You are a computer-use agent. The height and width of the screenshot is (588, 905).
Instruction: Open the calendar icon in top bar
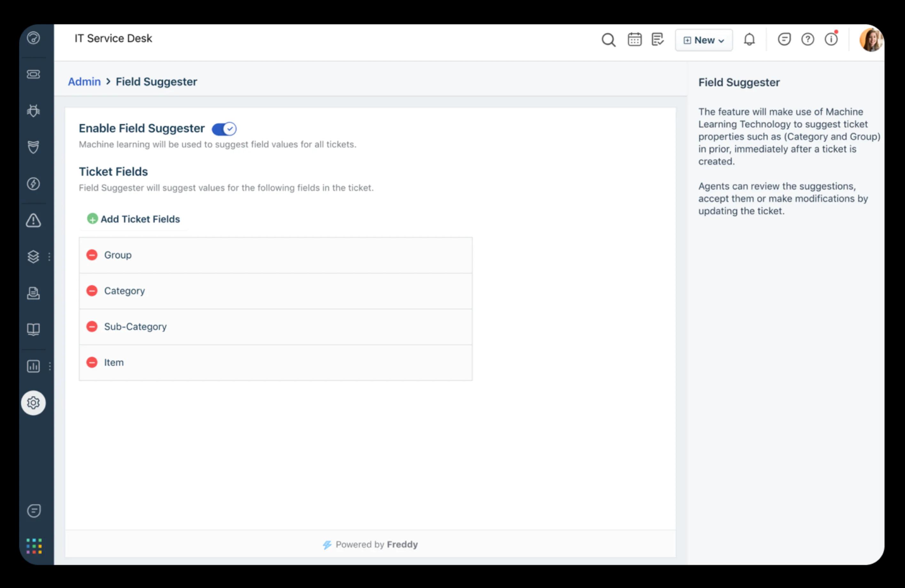[635, 39]
